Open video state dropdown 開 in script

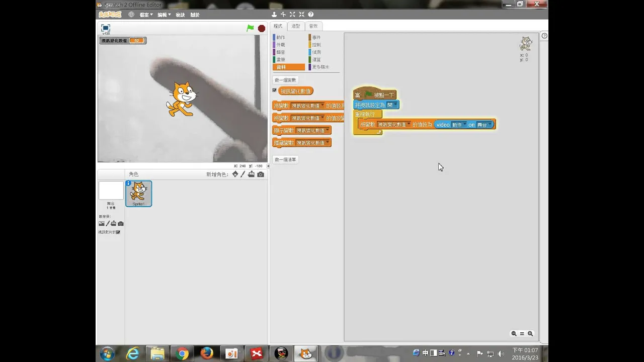(x=392, y=105)
